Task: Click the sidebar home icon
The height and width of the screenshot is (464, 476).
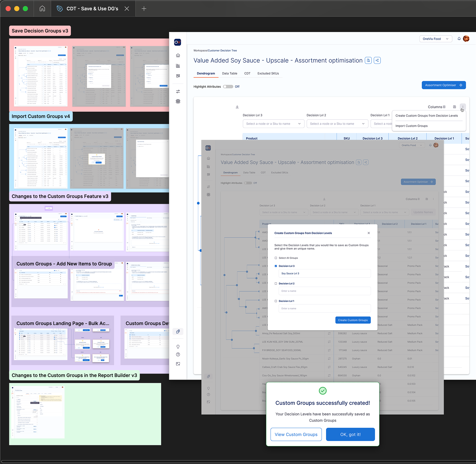Action: coord(178,56)
